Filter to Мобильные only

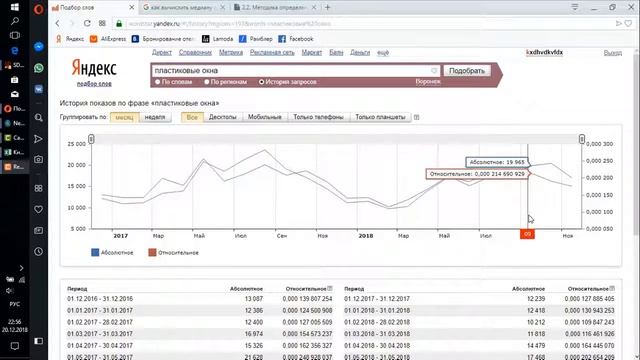click(265, 117)
